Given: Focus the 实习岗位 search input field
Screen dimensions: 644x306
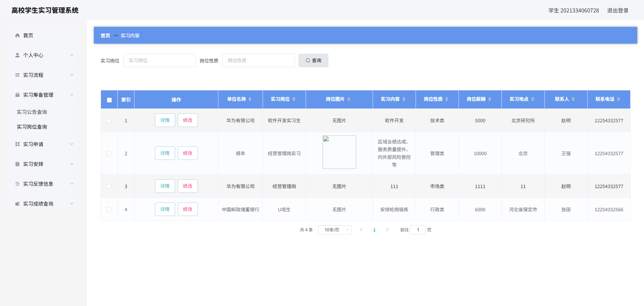Looking at the screenshot, I should [x=160, y=60].
